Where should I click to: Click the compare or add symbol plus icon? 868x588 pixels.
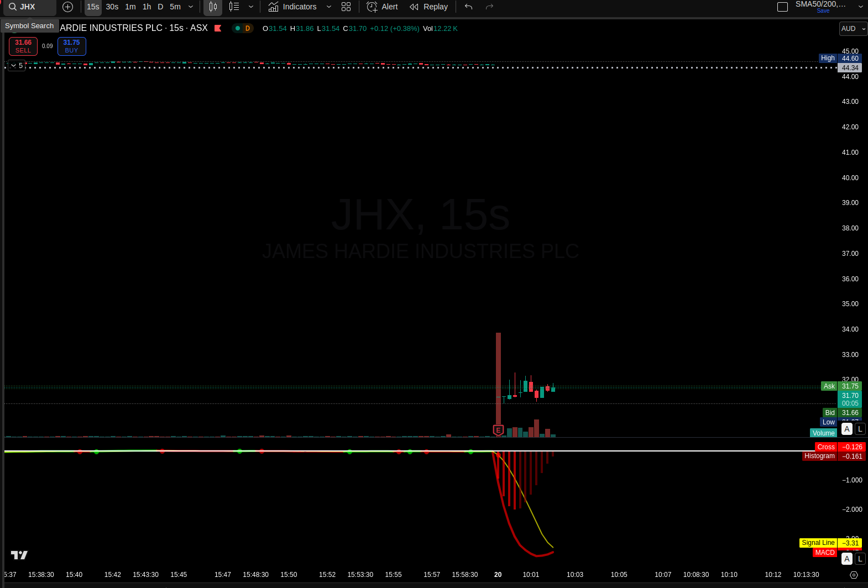coord(67,7)
